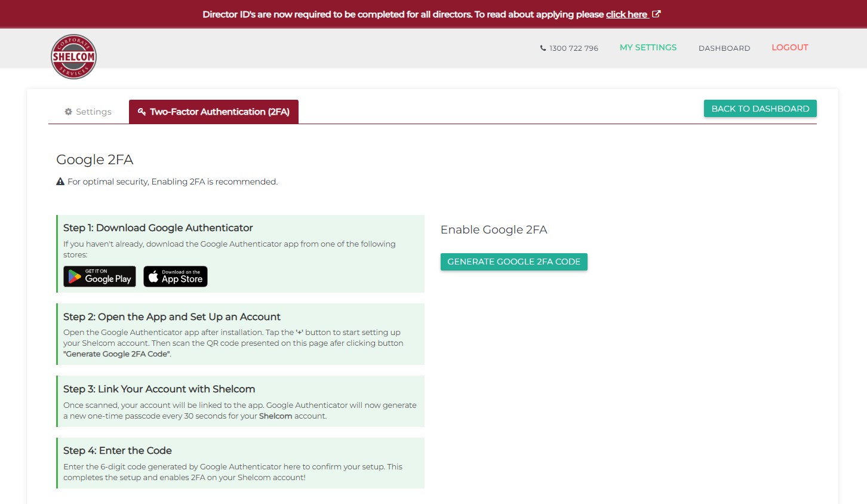Click the gear icon on the Settings tab

[x=68, y=112]
